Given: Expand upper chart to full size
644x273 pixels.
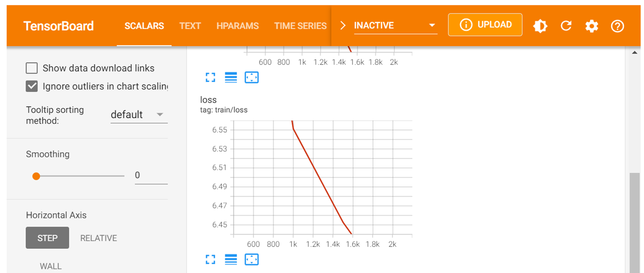Looking at the screenshot, I should pyautogui.click(x=210, y=77).
